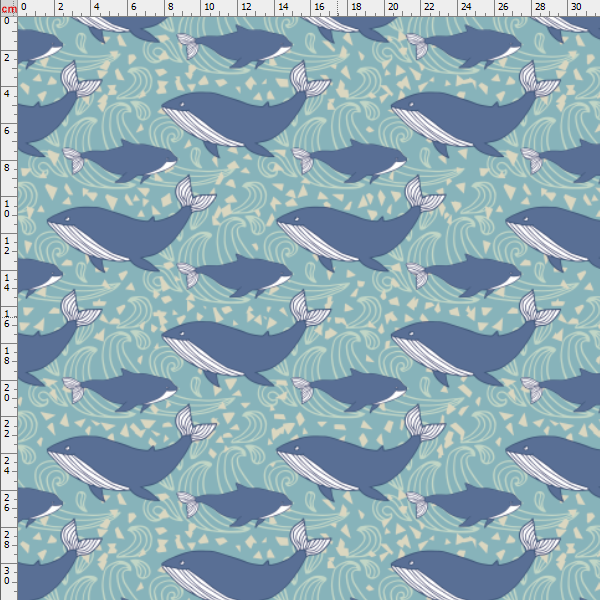Screen dimensions: 600x600
Task: Click the 20 mark on the horizontal ruler
Action: tap(393, 7)
